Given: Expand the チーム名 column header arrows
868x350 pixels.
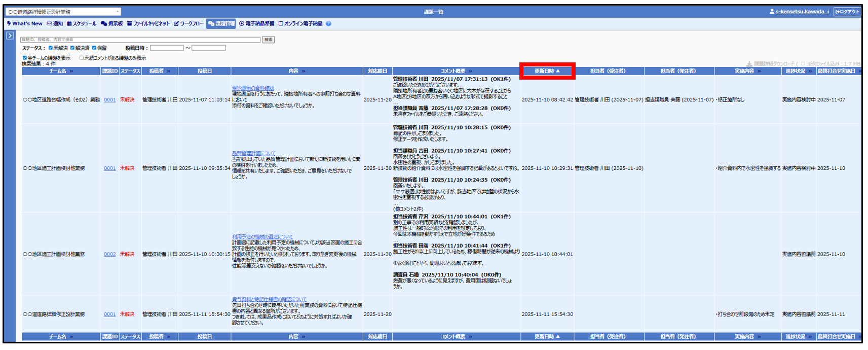Looking at the screenshot, I should click(x=71, y=72).
